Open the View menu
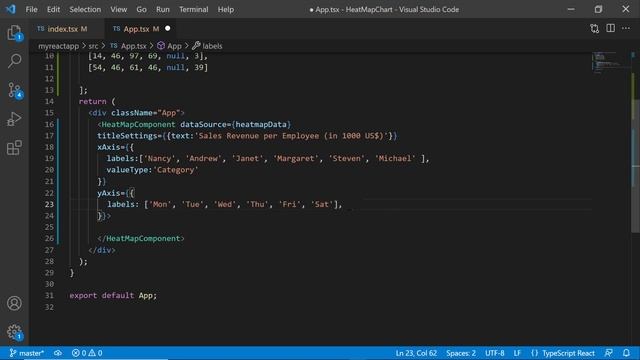Image resolution: width=640 pixels, height=360 pixels. point(118,9)
